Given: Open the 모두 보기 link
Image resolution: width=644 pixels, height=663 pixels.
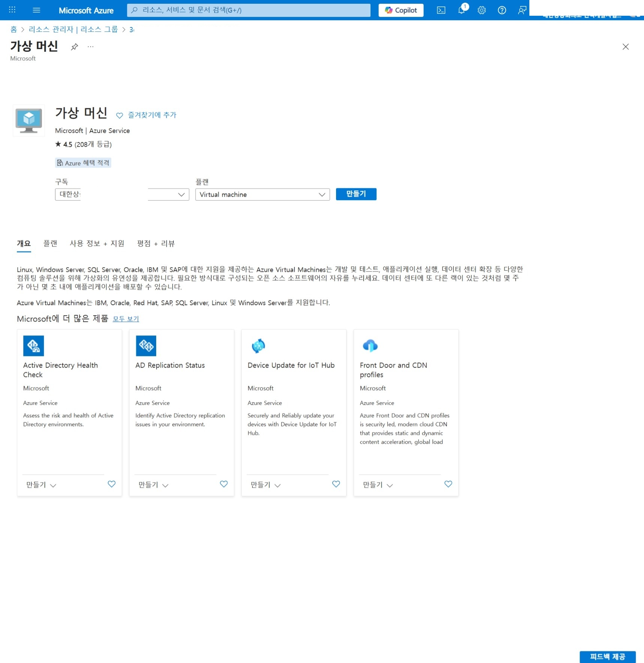Looking at the screenshot, I should coord(126,319).
